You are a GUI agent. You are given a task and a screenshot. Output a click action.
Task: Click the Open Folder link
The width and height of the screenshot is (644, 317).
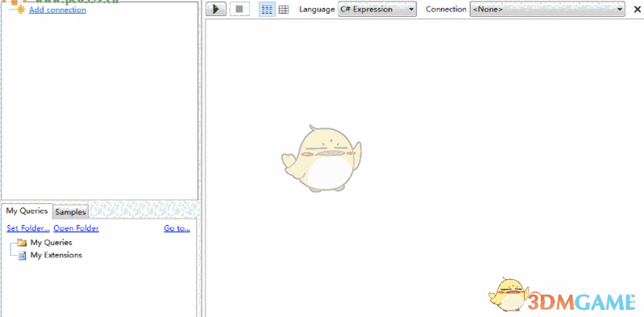(76, 228)
